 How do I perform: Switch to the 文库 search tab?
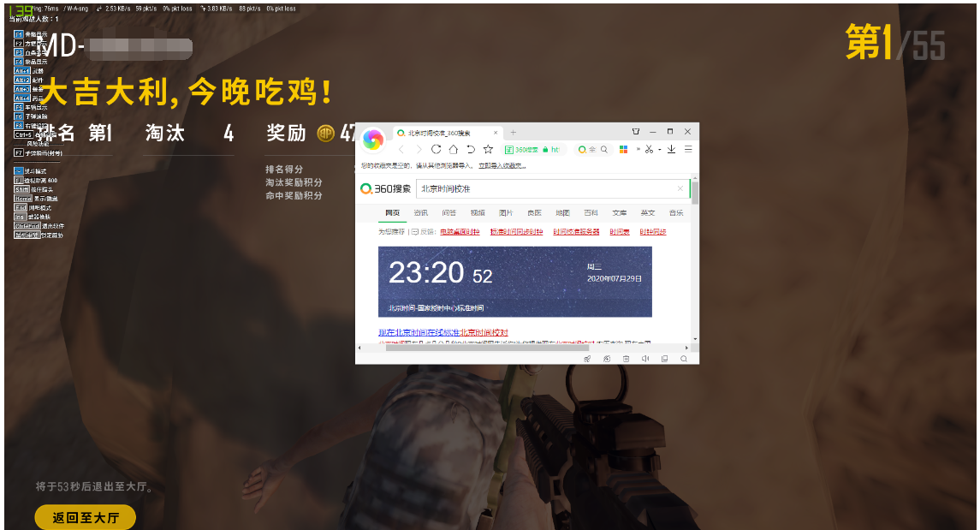[x=620, y=213]
